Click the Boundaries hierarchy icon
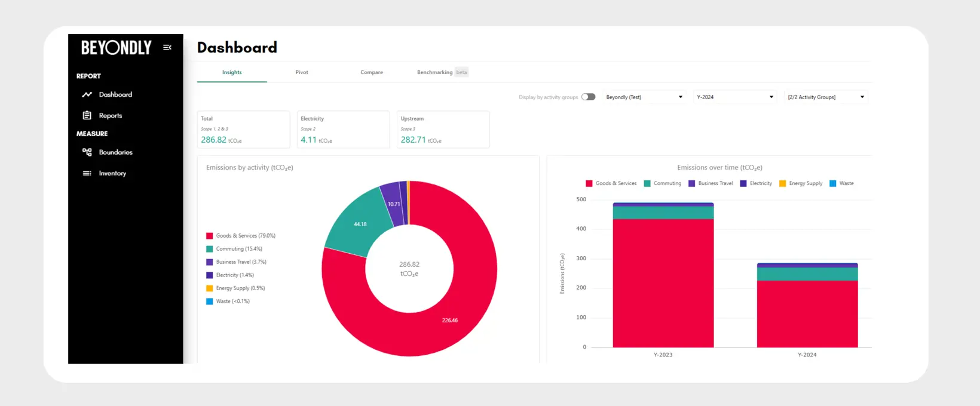Image resolution: width=980 pixels, height=406 pixels. [x=87, y=152]
